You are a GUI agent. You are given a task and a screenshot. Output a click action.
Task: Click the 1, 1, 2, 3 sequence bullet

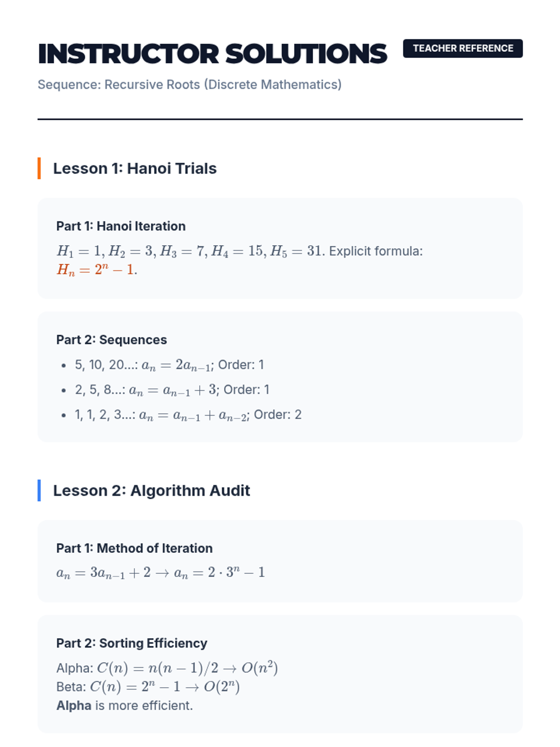click(188, 415)
